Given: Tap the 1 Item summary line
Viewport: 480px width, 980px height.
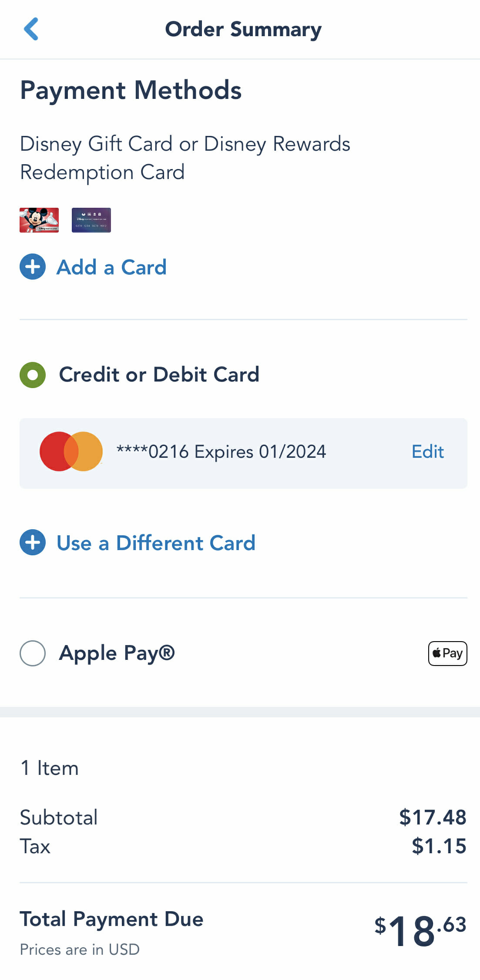Looking at the screenshot, I should (50, 768).
